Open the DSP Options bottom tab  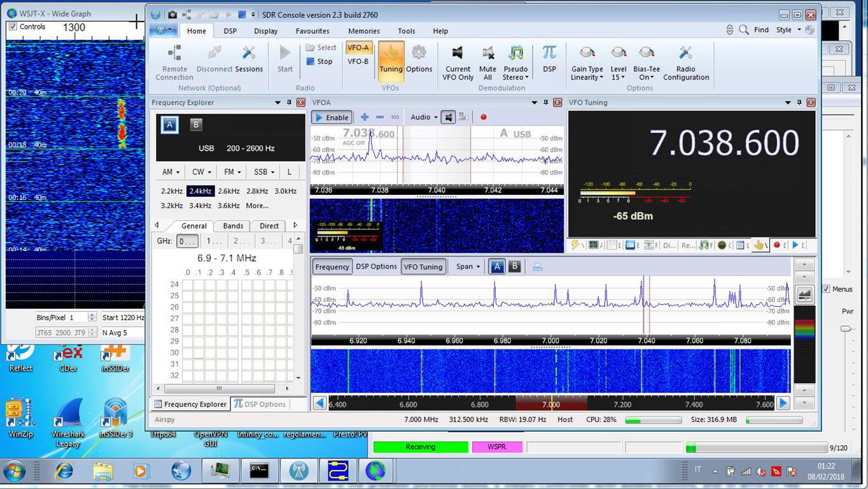click(x=260, y=404)
